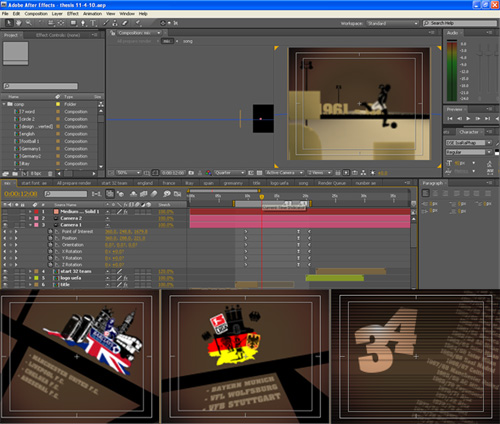
Task: Toggle Orientation stopwatch on Camera 1
Action: (50, 245)
